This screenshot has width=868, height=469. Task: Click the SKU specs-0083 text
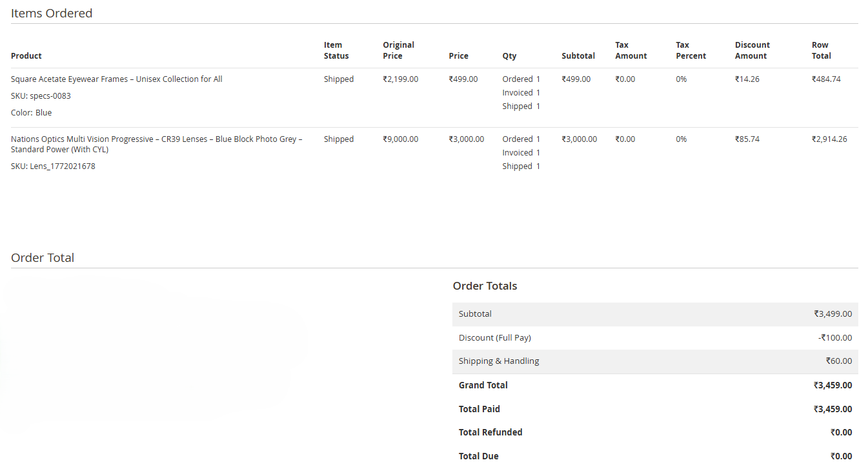41,96
